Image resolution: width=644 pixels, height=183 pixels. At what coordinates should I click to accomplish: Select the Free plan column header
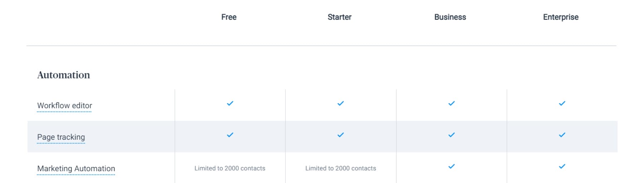click(x=229, y=17)
